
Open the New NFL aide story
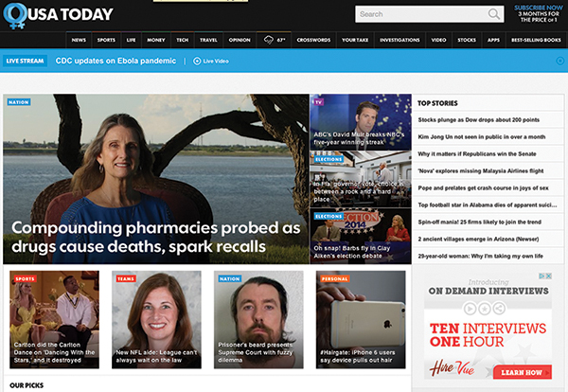[156, 319]
